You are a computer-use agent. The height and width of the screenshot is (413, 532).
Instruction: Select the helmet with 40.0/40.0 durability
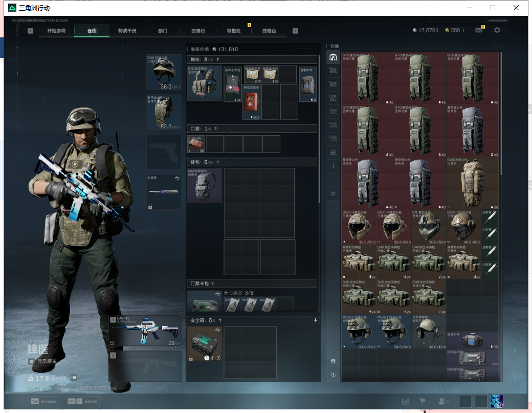(x=464, y=227)
